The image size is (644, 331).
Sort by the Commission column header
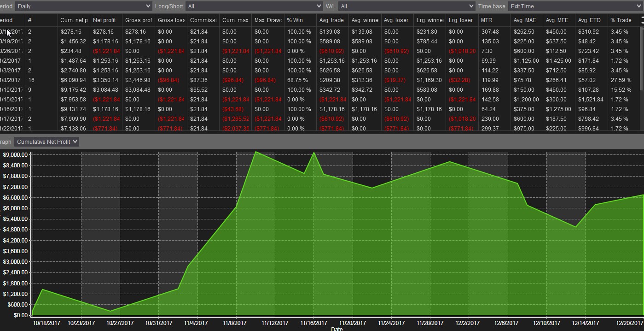coord(203,20)
